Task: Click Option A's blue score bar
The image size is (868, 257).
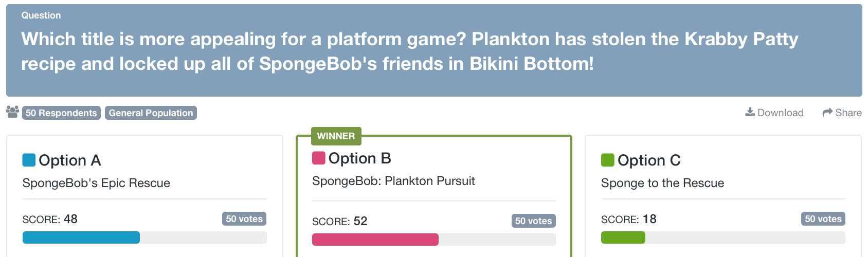Action: (81, 237)
